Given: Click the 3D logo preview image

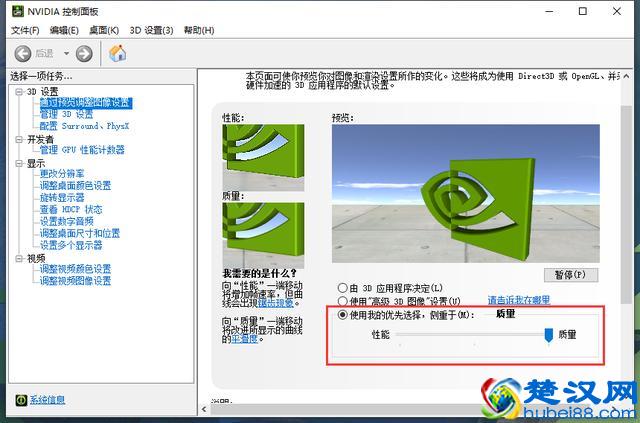Looking at the screenshot, I should pos(466,194).
